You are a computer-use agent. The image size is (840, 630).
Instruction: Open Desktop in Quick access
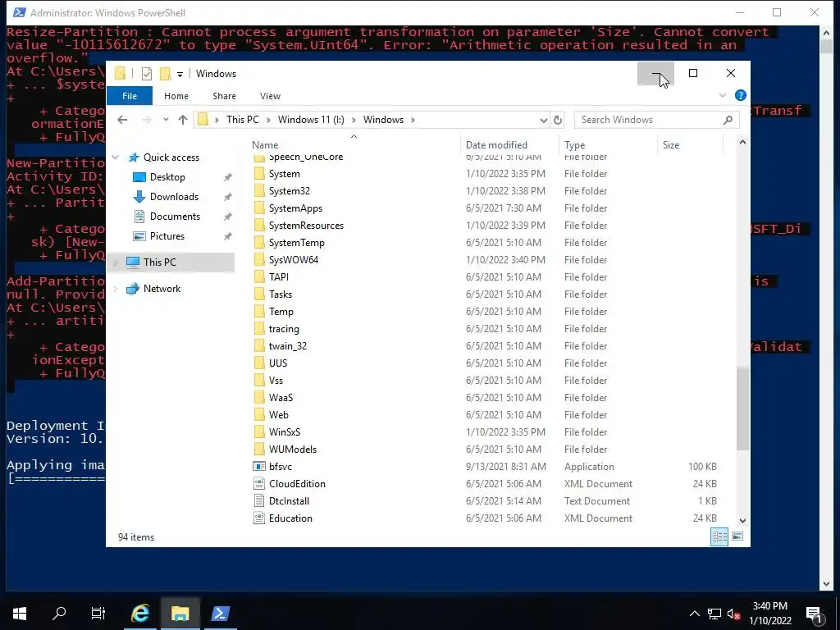167,177
